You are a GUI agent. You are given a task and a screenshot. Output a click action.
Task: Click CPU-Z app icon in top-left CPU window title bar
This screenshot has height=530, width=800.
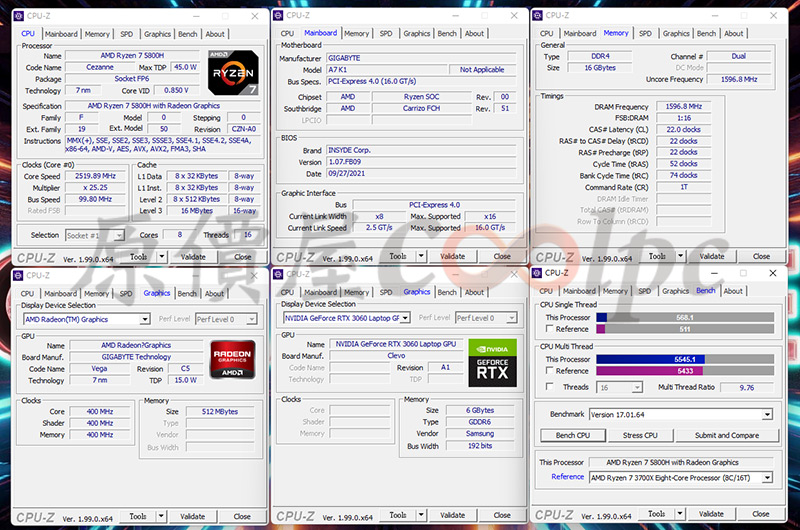(19, 16)
